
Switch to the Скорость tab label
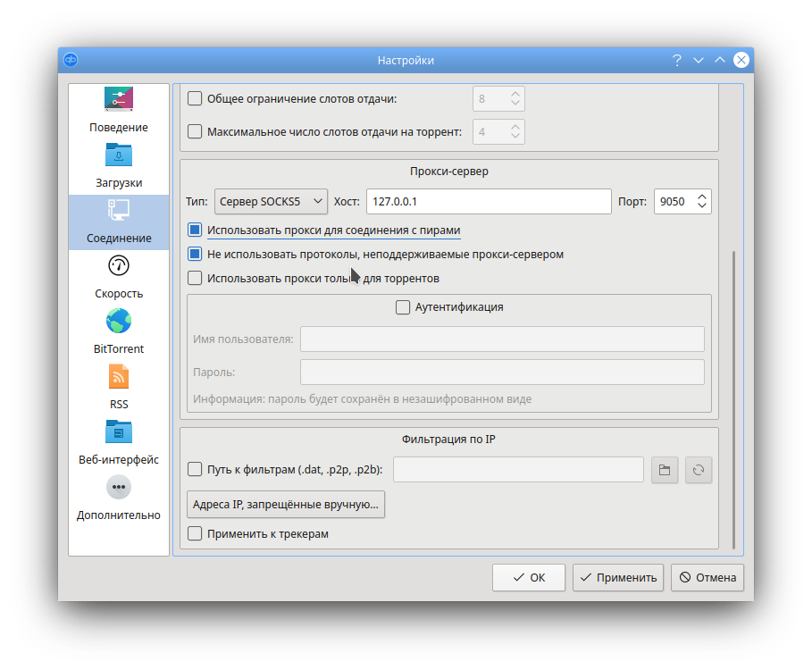pos(119,294)
